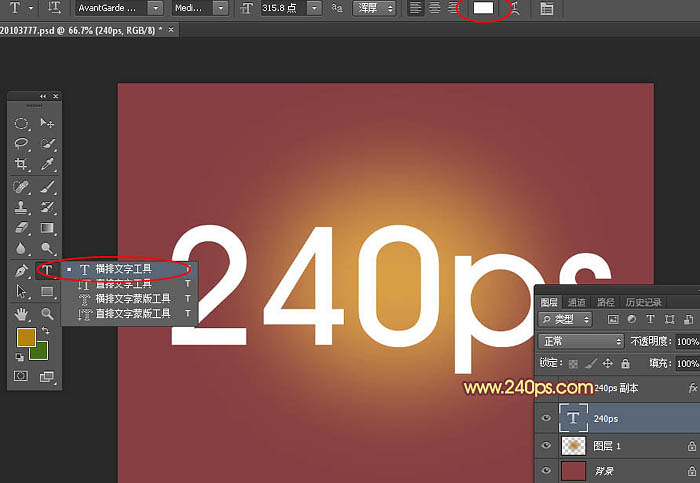The width and height of the screenshot is (700, 483).
Task: Select the Zoom tool in the toolbox
Action: (x=47, y=314)
